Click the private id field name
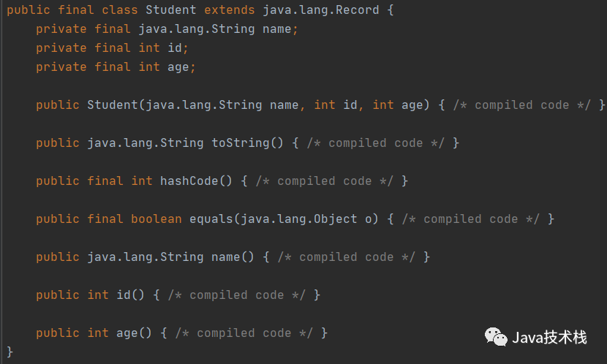 point(174,48)
